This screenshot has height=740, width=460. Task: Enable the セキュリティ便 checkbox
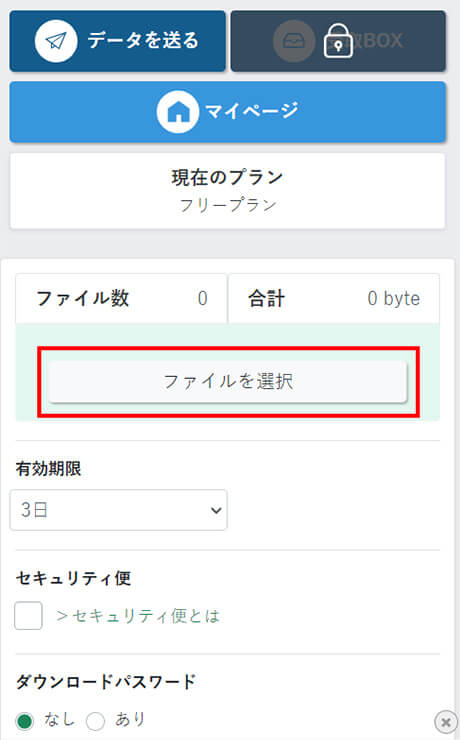coord(28,615)
